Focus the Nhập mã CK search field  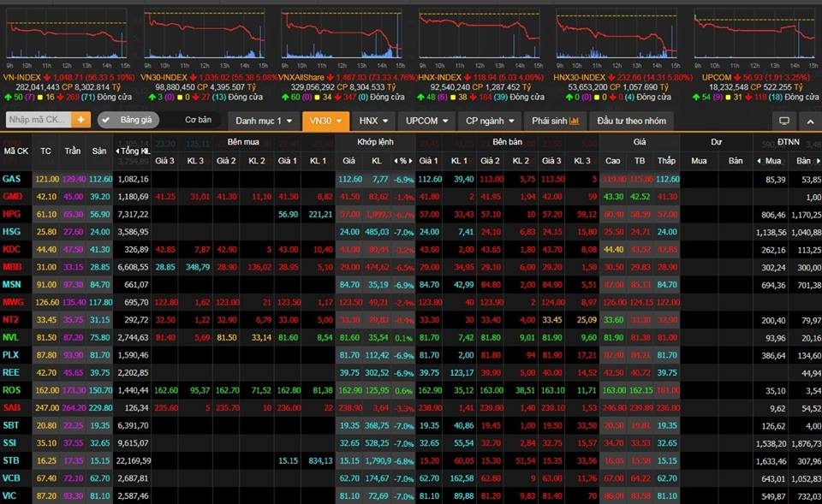point(39,120)
